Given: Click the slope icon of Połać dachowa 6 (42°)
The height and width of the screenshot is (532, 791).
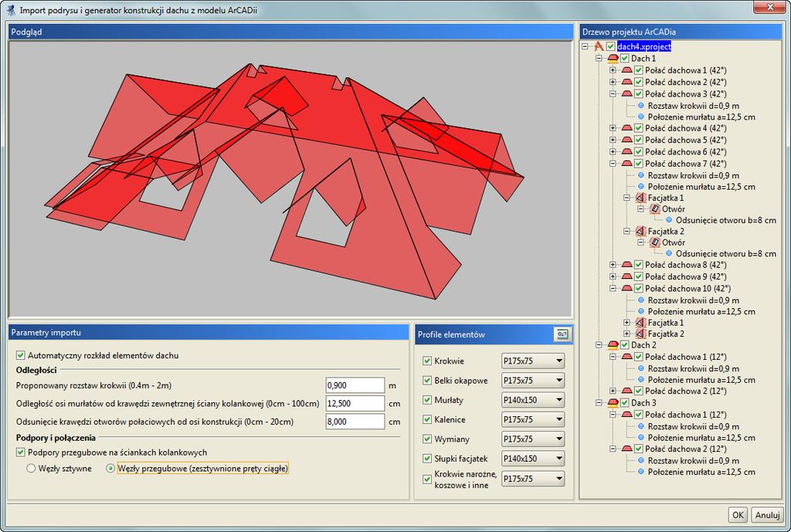Looking at the screenshot, I should [x=627, y=152].
